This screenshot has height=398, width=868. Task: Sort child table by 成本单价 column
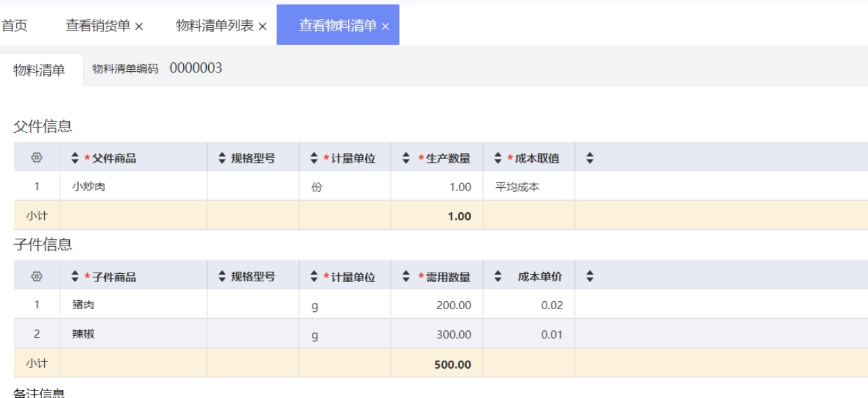pyautogui.click(x=498, y=277)
